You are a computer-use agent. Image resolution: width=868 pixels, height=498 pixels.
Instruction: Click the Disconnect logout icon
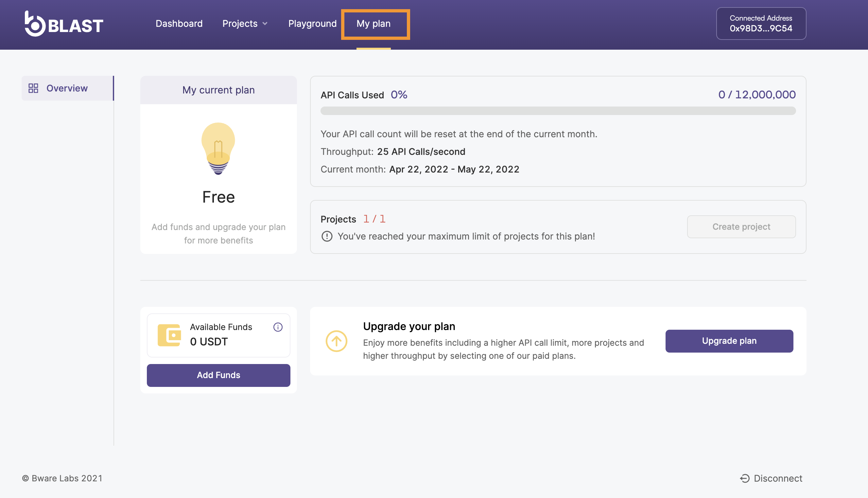click(x=744, y=478)
